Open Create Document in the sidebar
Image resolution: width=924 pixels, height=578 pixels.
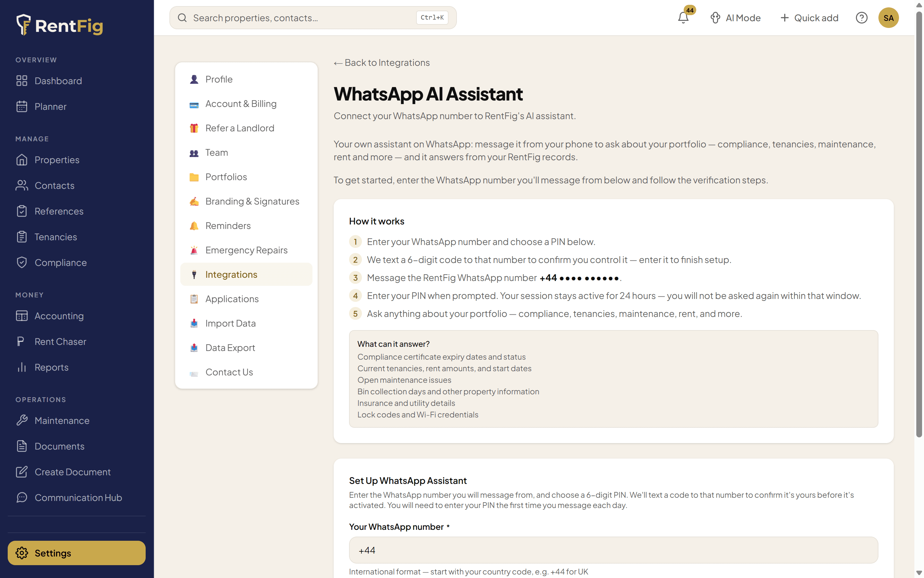(x=76, y=472)
